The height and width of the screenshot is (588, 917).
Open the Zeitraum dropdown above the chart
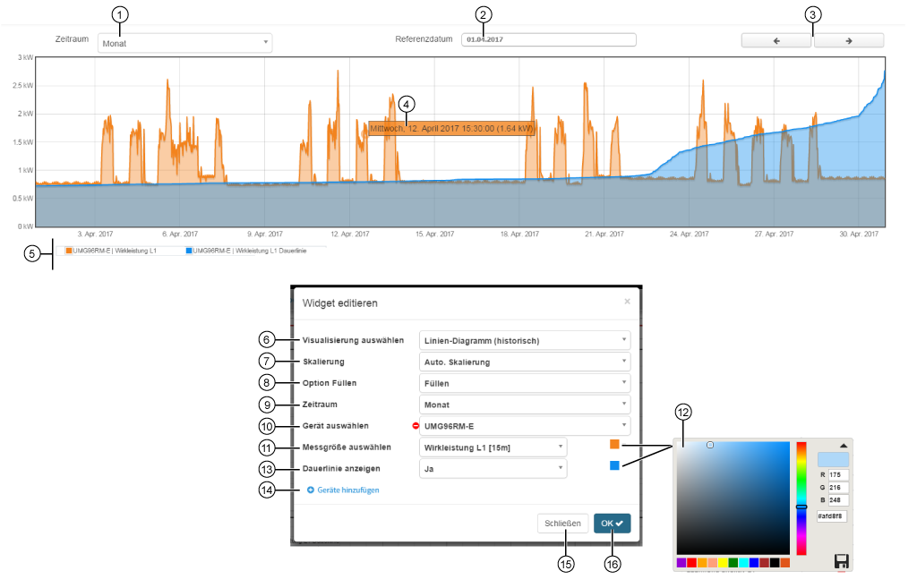(x=184, y=43)
